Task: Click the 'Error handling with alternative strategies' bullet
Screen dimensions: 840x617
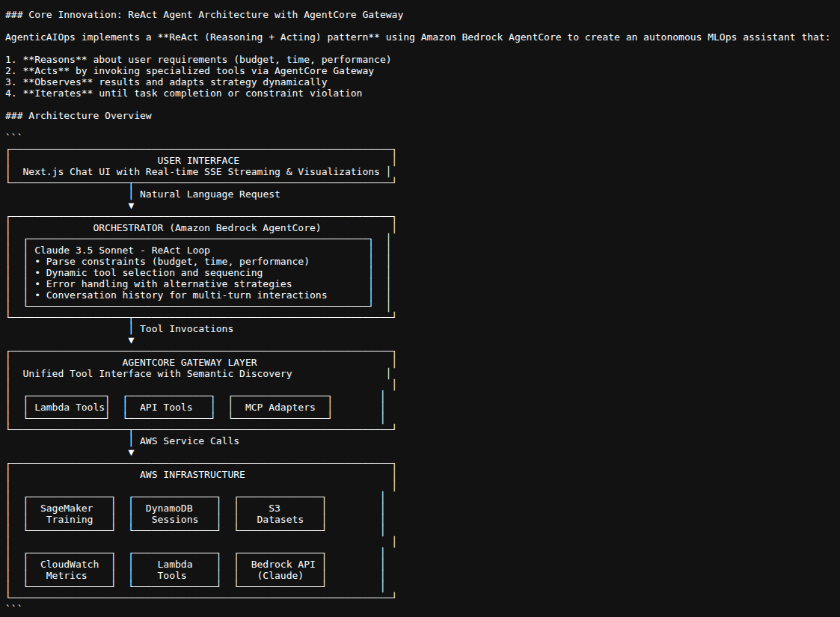Action: coord(163,284)
